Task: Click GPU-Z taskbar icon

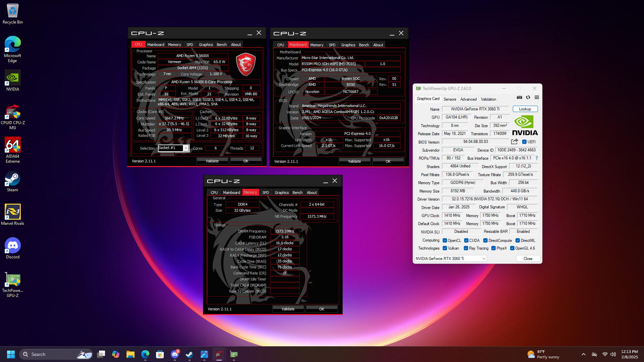Action: (x=234, y=354)
